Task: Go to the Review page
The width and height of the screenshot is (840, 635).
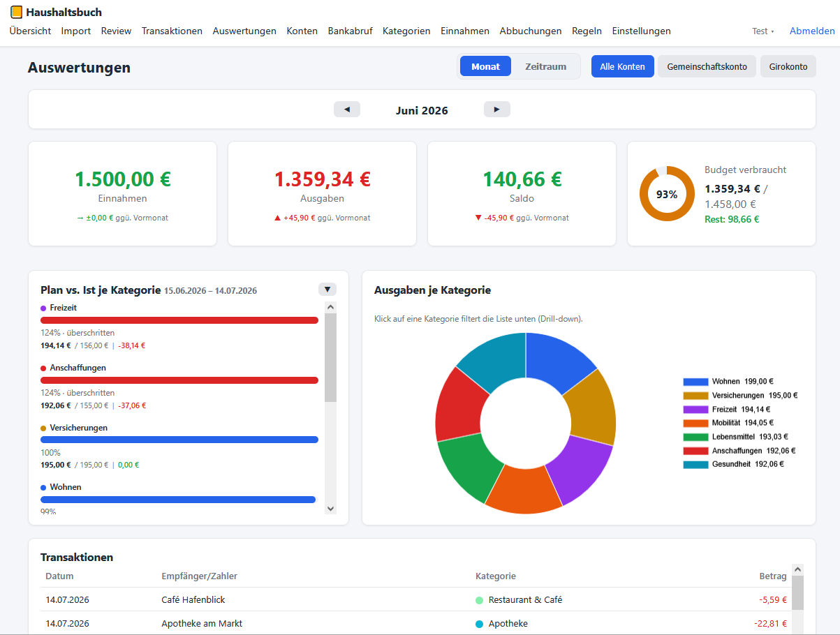Action: (x=116, y=31)
